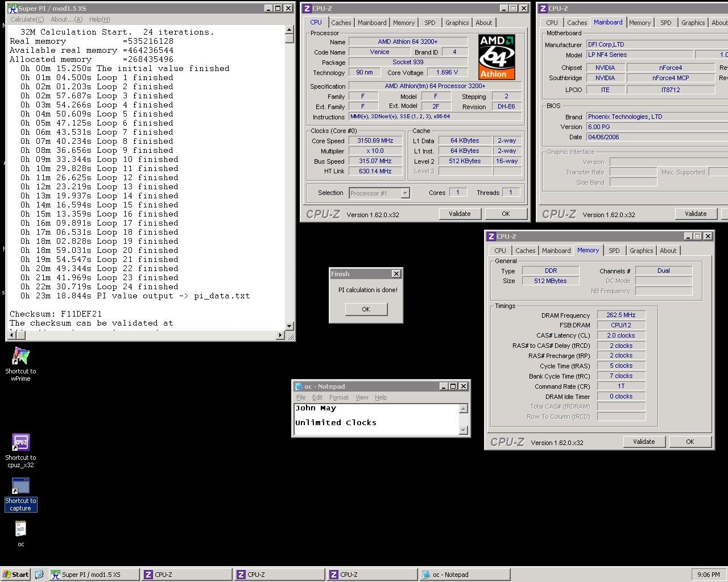Viewport: 728px width, 582px height.
Task: Open the wPrime desktop shortcut icon
Action: pyautogui.click(x=20, y=357)
